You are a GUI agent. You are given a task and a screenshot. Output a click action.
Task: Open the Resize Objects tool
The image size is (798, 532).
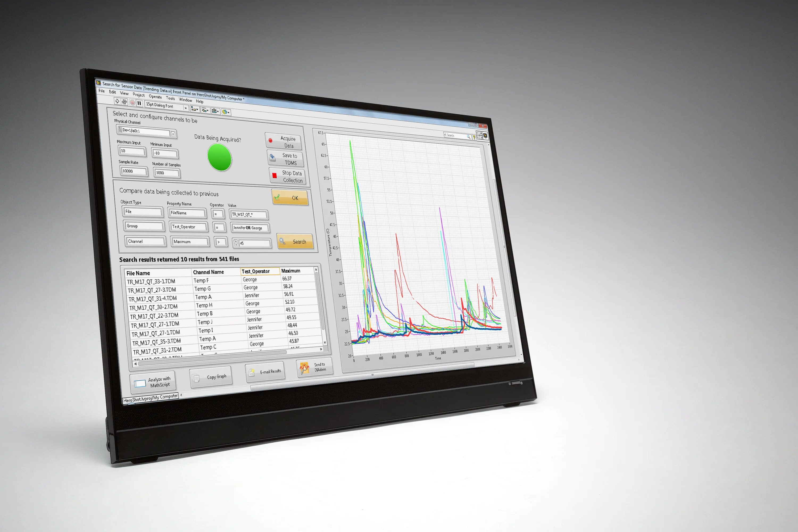tap(215, 111)
